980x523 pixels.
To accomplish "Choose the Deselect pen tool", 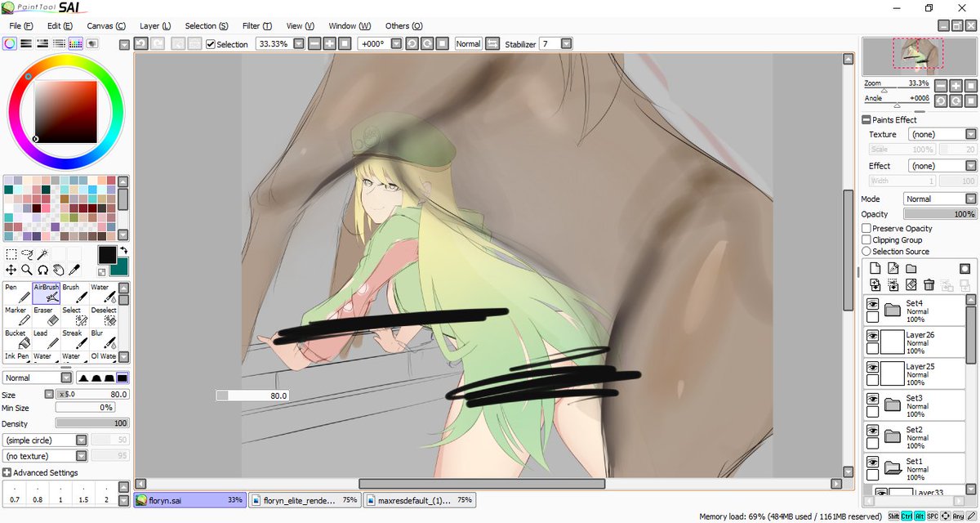I will click(x=102, y=316).
